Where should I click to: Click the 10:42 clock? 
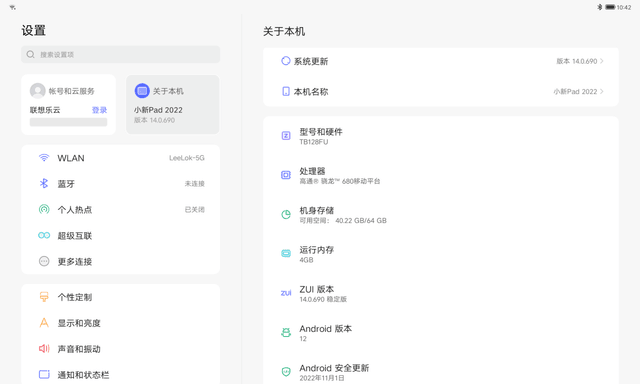(x=624, y=7)
